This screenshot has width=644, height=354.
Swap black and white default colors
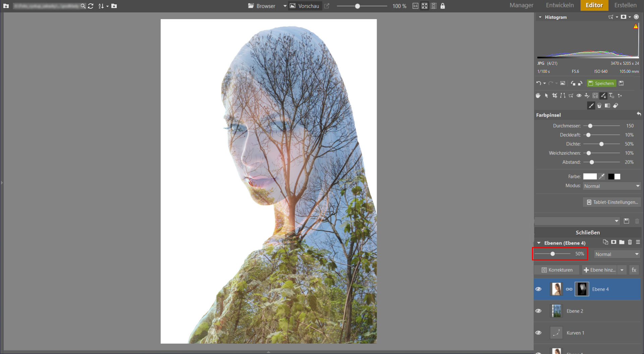[614, 176]
